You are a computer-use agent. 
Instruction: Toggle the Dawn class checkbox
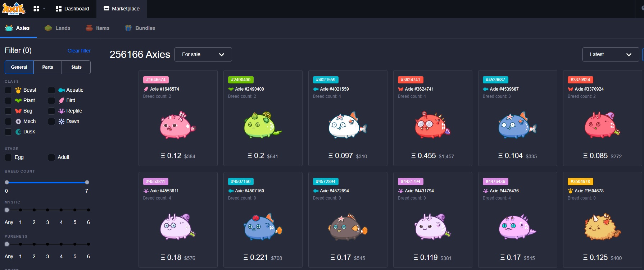click(x=51, y=121)
